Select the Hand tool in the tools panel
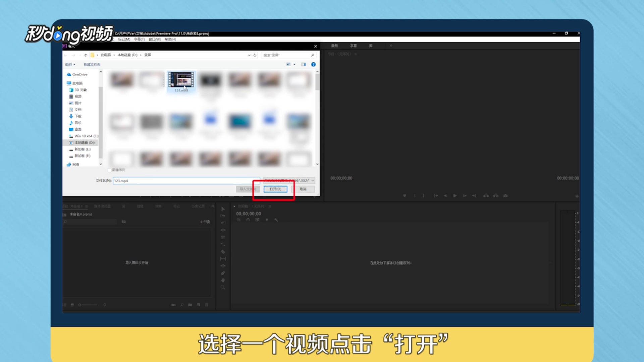644x362 pixels. coord(223,280)
